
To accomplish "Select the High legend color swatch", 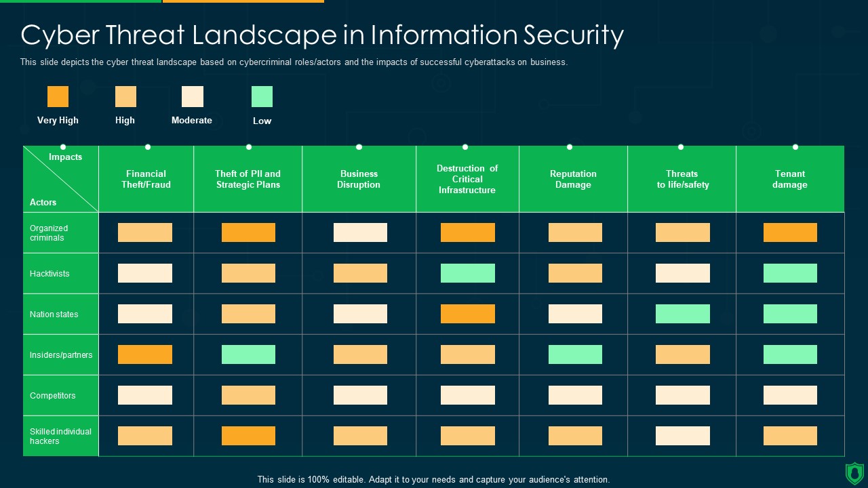I will click(x=125, y=96).
